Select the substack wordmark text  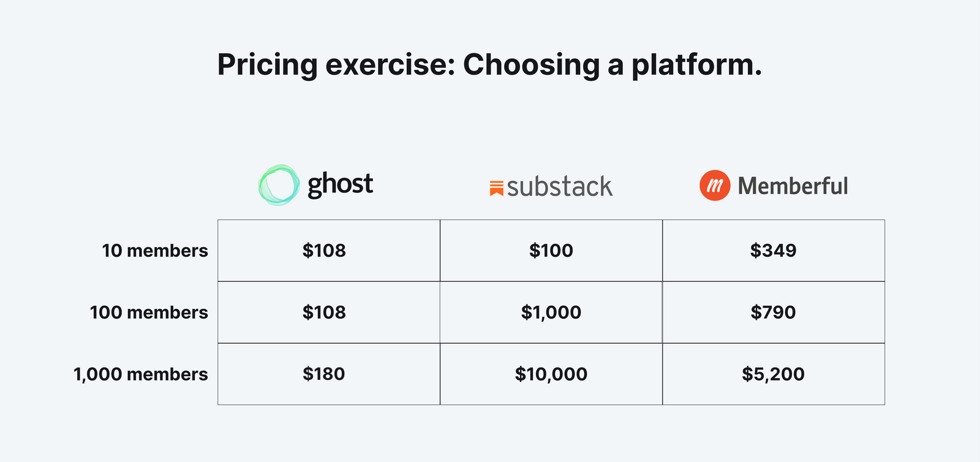coord(560,186)
